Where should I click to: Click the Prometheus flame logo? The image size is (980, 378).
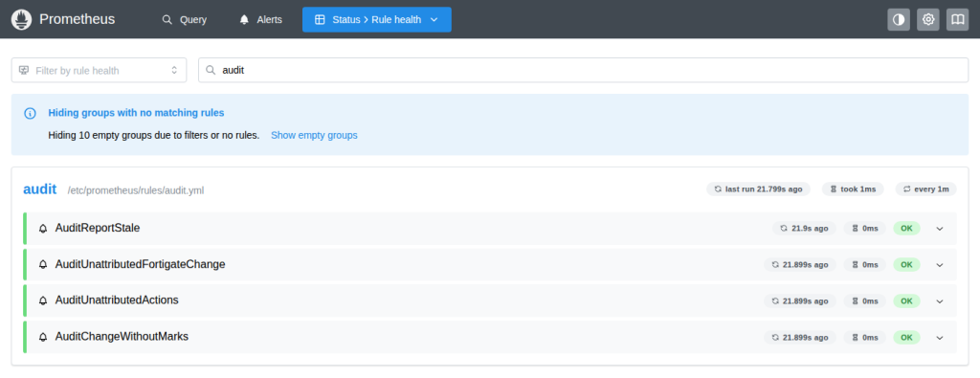(21, 19)
